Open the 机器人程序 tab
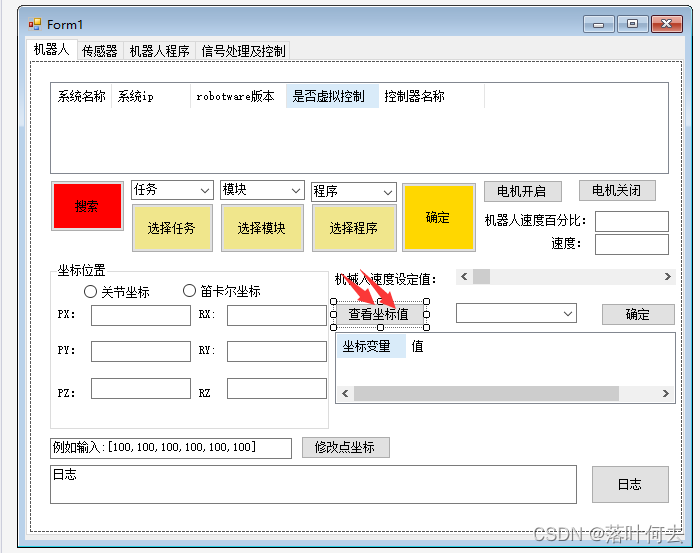 pyautogui.click(x=159, y=51)
